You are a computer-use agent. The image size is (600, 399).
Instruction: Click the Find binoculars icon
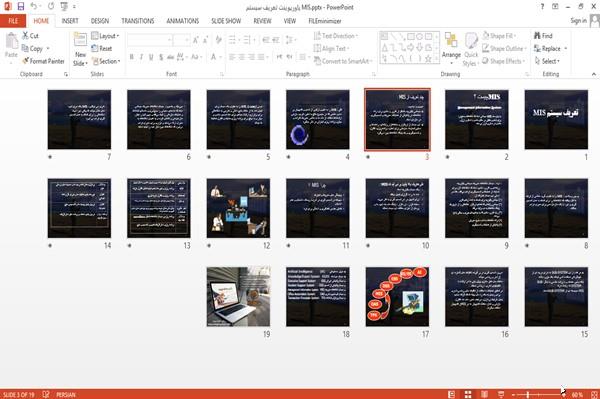coord(538,36)
